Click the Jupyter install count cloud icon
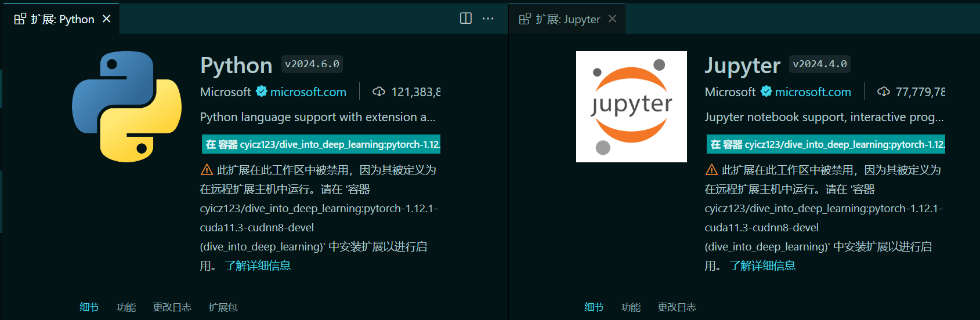 coord(884,92)
